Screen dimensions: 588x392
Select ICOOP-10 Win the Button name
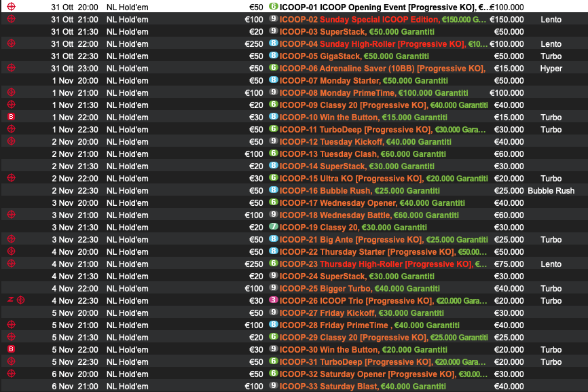click(363, 118)
